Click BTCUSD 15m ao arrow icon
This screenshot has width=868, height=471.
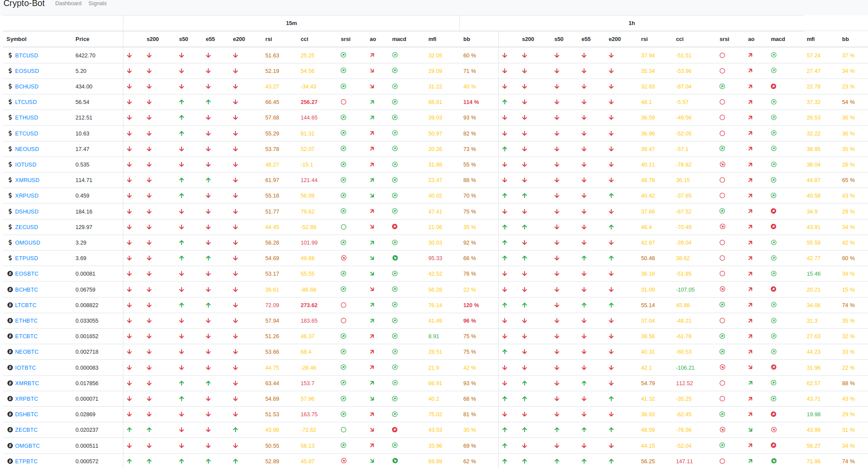coord(372,55)
